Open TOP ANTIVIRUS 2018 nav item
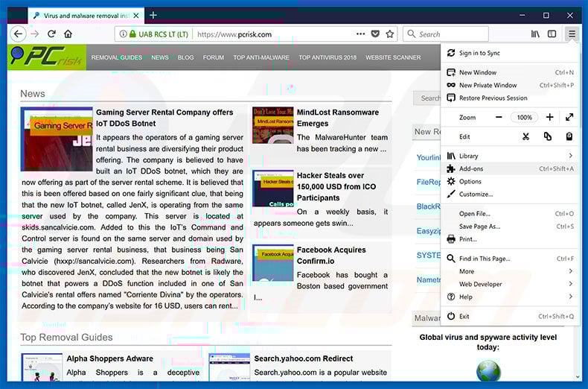 click(x=327, y=57)
